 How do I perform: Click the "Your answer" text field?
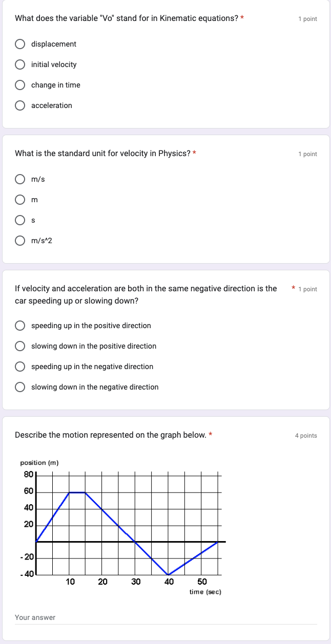coord(154,617)
